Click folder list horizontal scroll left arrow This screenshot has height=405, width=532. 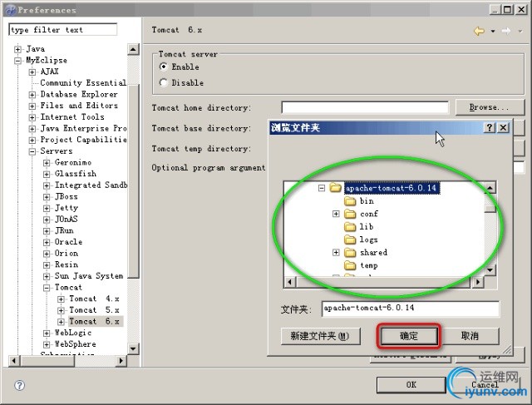coord(290,282)
